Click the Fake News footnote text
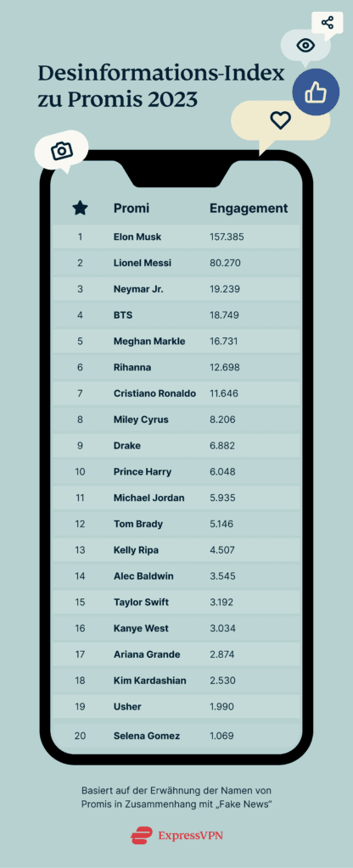The image size is (353, 868). [x=176, y=797]
